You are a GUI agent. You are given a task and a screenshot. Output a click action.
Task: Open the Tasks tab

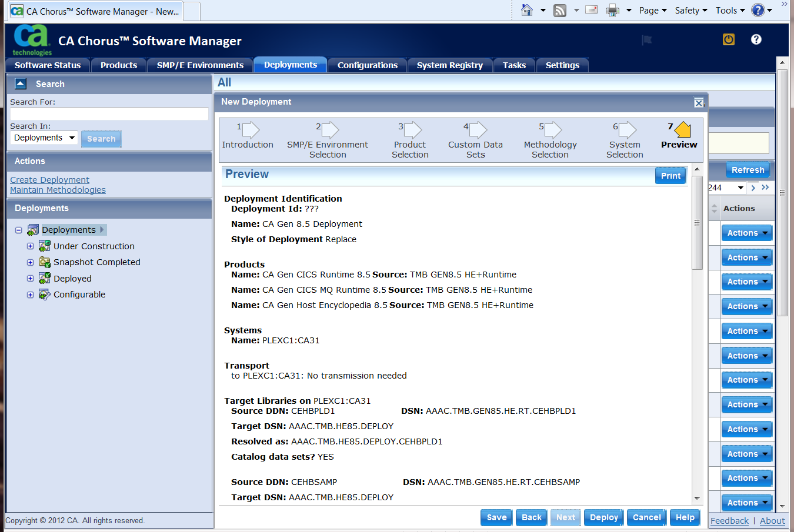coord(514,65)
